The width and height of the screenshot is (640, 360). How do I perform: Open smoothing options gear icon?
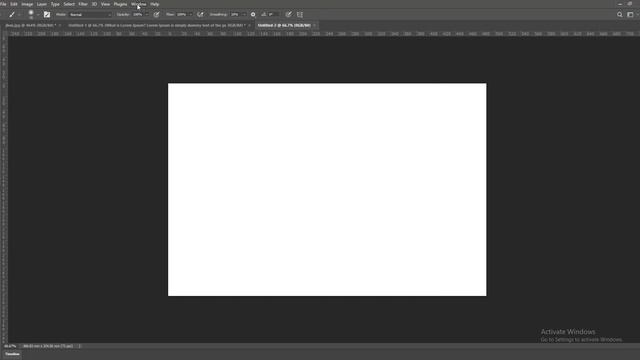(253, 14)
